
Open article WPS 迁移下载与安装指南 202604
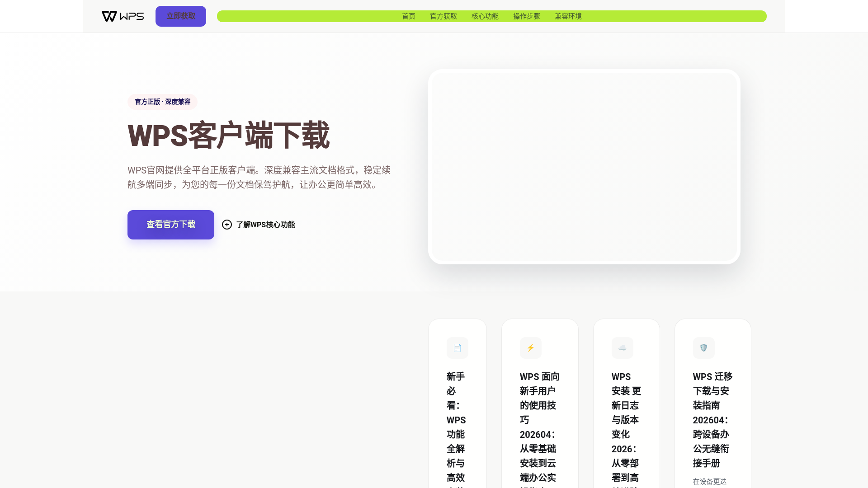tap(713, 420)
